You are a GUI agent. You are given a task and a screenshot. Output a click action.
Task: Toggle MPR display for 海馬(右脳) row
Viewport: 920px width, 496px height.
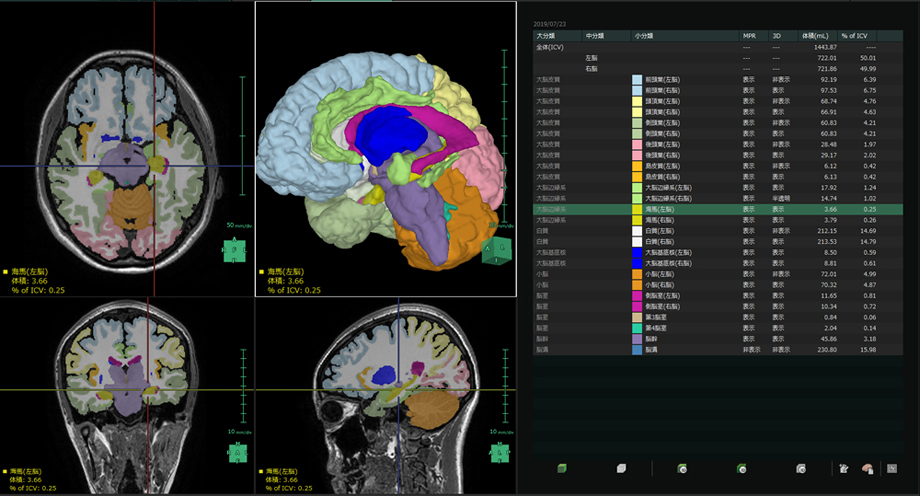749,220
